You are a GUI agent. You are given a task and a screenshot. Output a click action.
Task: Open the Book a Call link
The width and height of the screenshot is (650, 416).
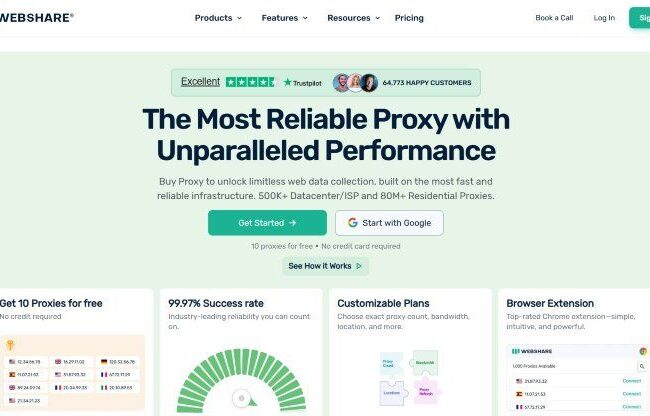[554, 18]
